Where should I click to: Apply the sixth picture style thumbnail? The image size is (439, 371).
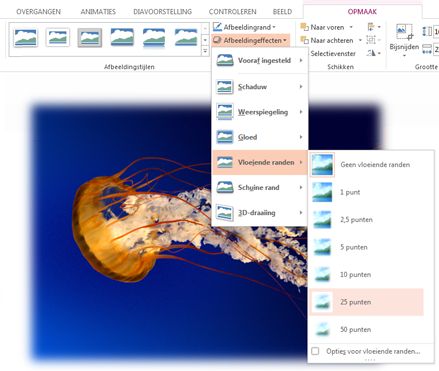point(186,37)
